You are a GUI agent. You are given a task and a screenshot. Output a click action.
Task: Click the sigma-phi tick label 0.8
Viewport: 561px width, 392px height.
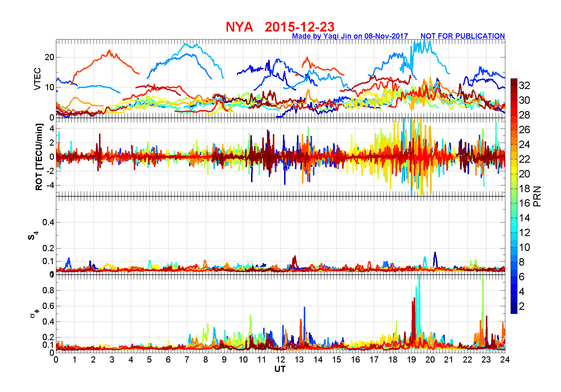click(48, 290)
